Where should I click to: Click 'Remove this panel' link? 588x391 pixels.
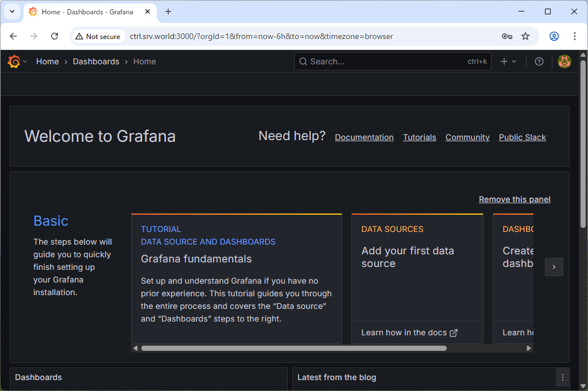click(x=514, y=199)
